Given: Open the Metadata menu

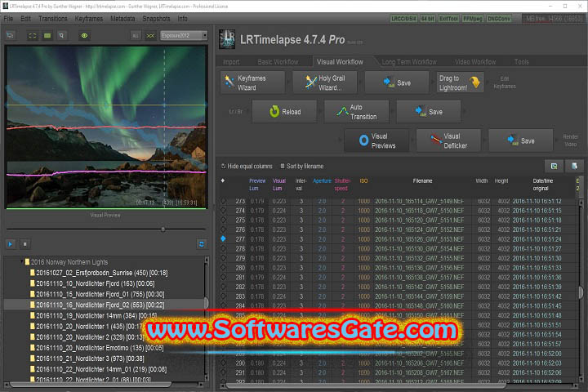Looking at the screenshot, I should point(122,19).
